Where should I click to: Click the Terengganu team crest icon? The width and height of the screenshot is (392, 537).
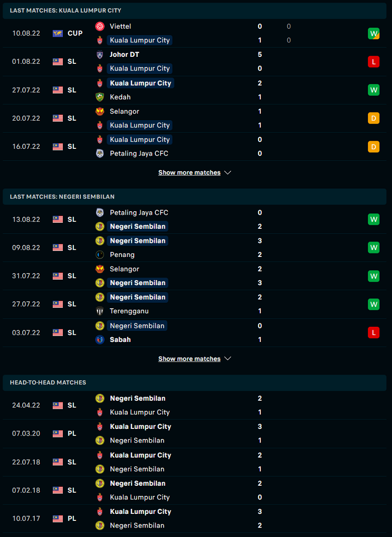pos(100,311)
